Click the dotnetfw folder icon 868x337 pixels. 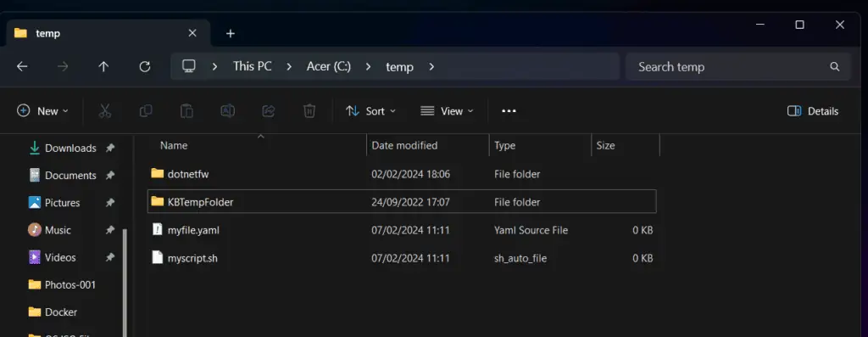point(157,173)
